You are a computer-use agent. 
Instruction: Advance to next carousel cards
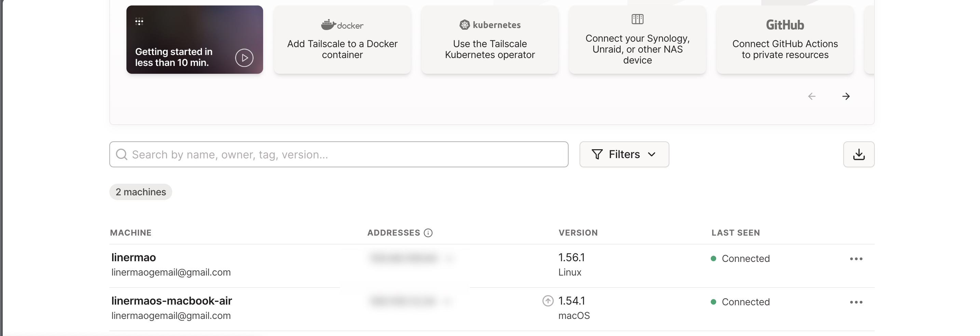point(846,96)
